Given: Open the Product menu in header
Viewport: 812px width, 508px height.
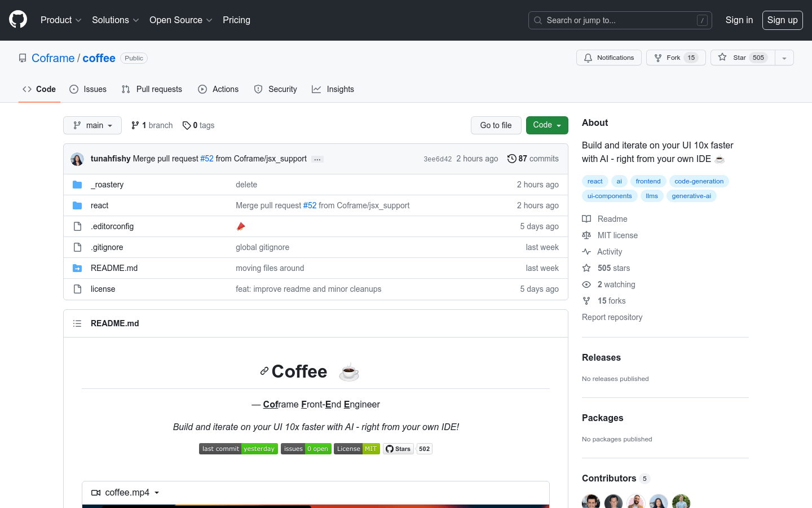Looking at the screenshot, I should [61, 20].
